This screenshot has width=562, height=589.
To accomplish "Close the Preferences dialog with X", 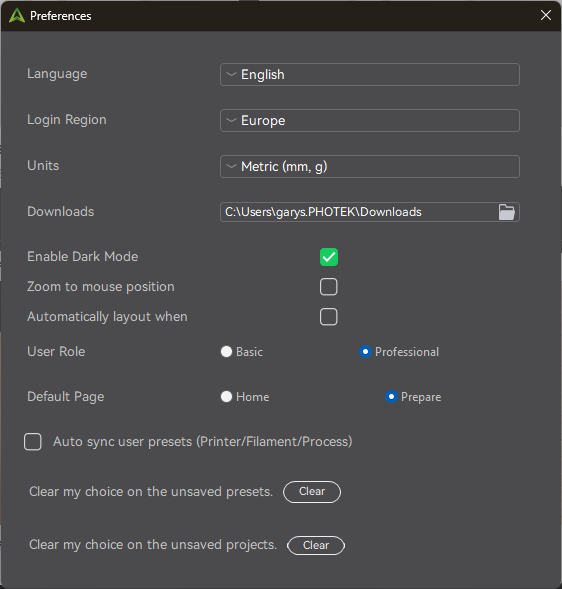I will [545, 15].
